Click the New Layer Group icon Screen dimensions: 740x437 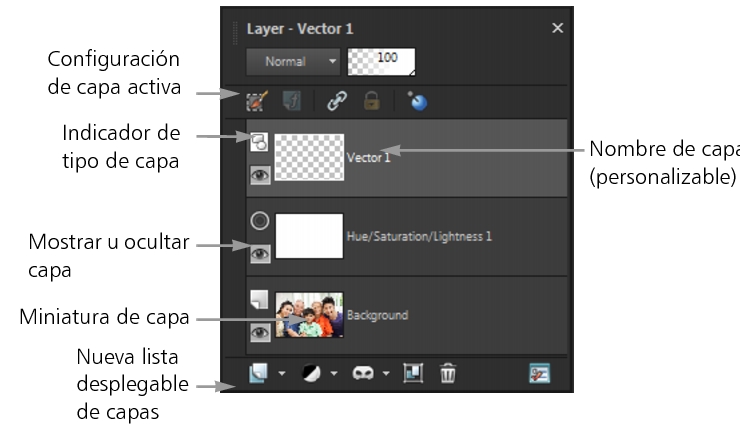tap(413, 373)
